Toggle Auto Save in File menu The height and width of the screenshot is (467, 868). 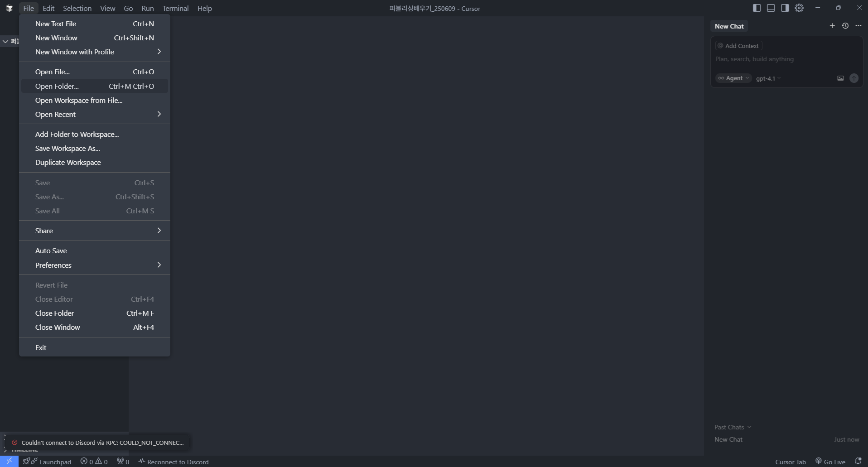coord(51,250)
